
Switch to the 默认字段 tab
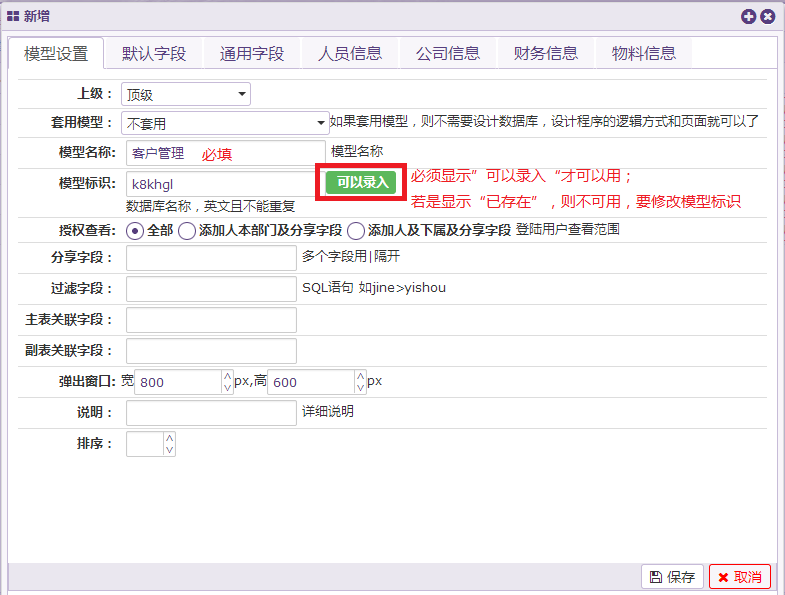[x=154, y=54]
